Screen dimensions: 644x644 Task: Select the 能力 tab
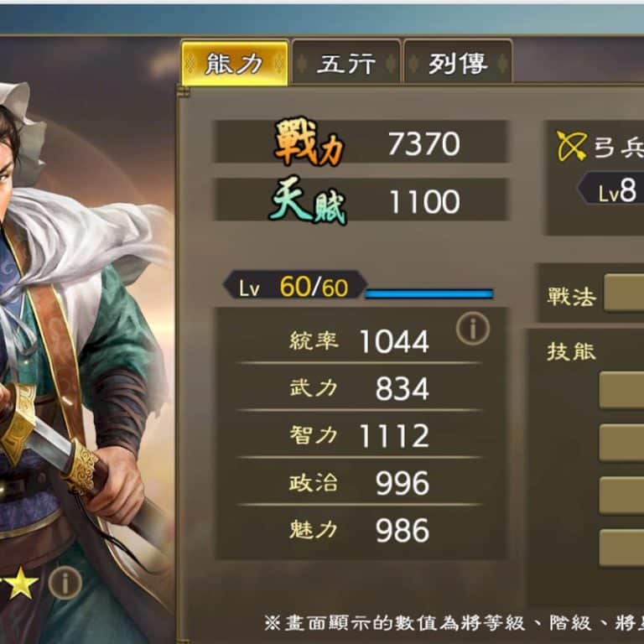[235, 63]
